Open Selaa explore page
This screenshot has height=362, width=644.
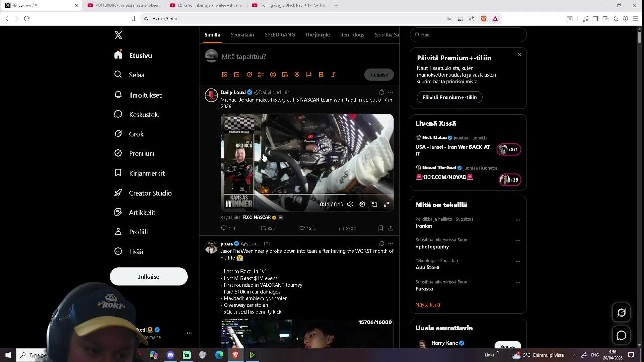pos(130,75)
